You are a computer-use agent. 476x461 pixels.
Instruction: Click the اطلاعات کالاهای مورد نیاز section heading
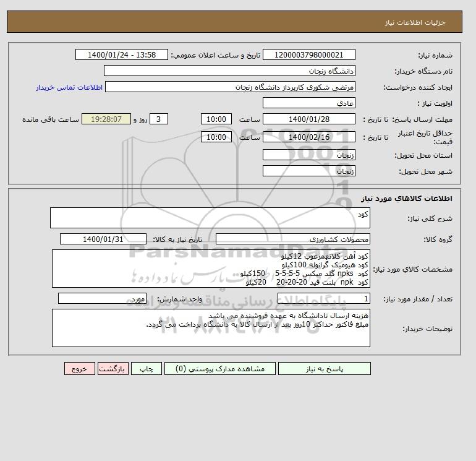tap(407, 199)
